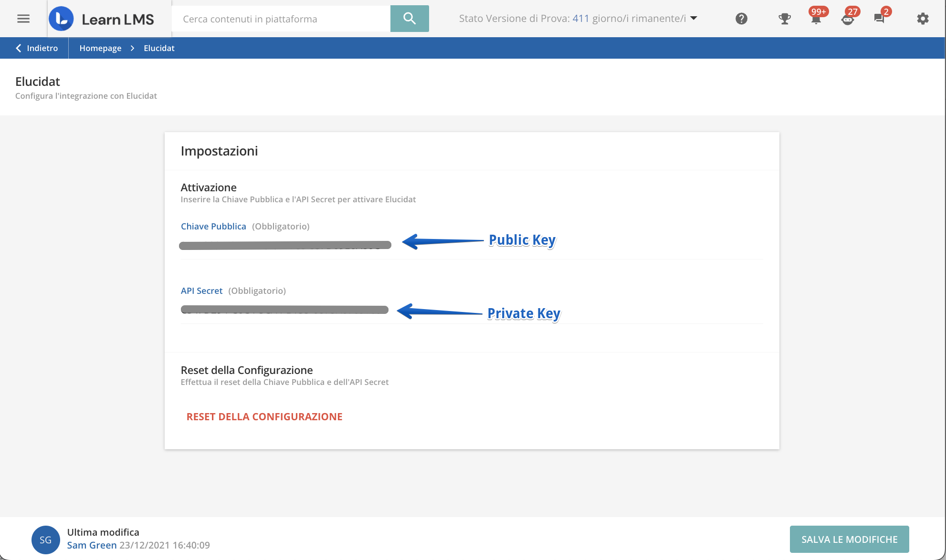
Task: Click into the API Secret field
Action: (472, 310)
